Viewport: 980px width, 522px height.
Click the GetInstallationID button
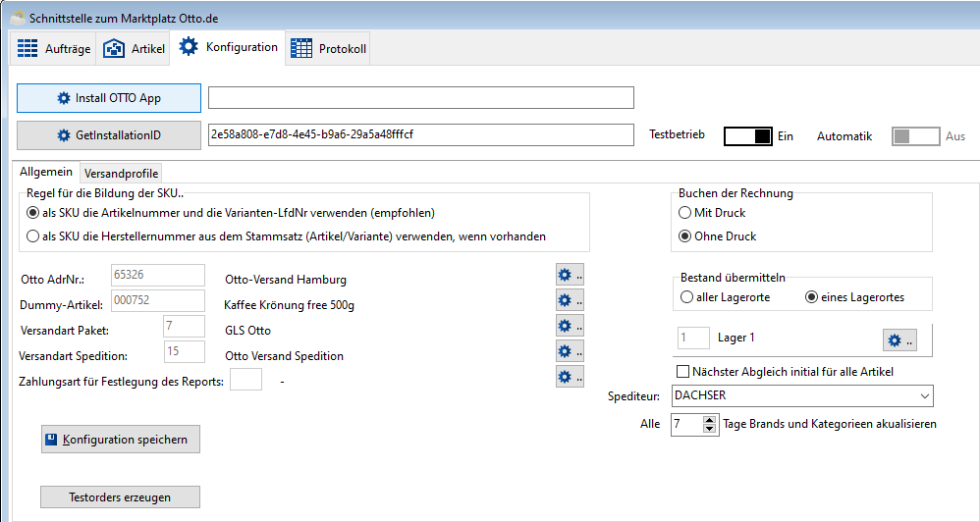(109, 134)
